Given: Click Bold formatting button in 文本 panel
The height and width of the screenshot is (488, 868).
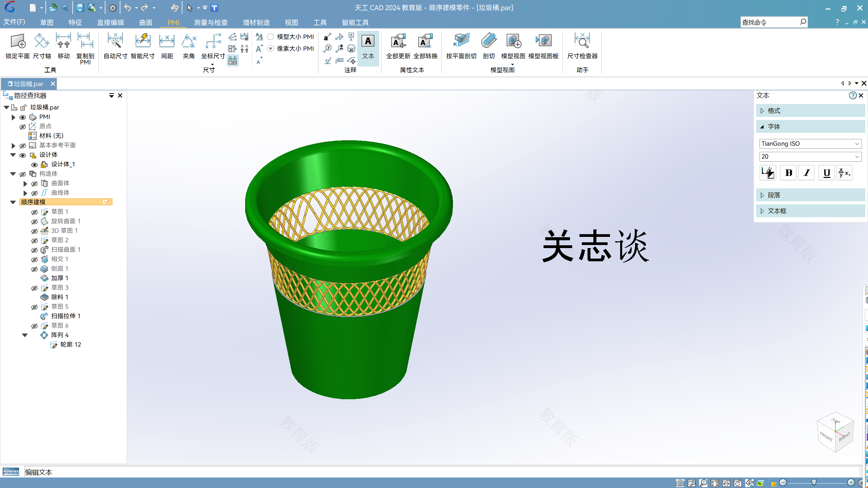Looking at the screenshot, I should coord(788,173).
